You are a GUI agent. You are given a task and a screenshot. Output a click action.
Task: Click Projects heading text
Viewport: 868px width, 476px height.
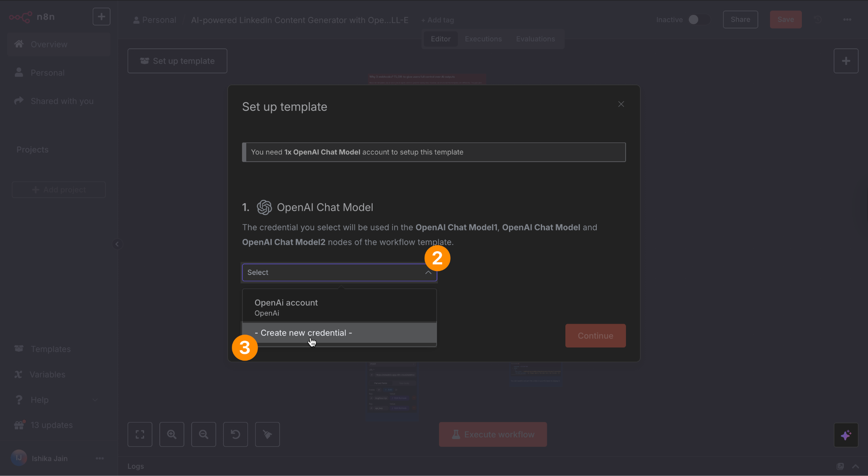click(33, 150)
